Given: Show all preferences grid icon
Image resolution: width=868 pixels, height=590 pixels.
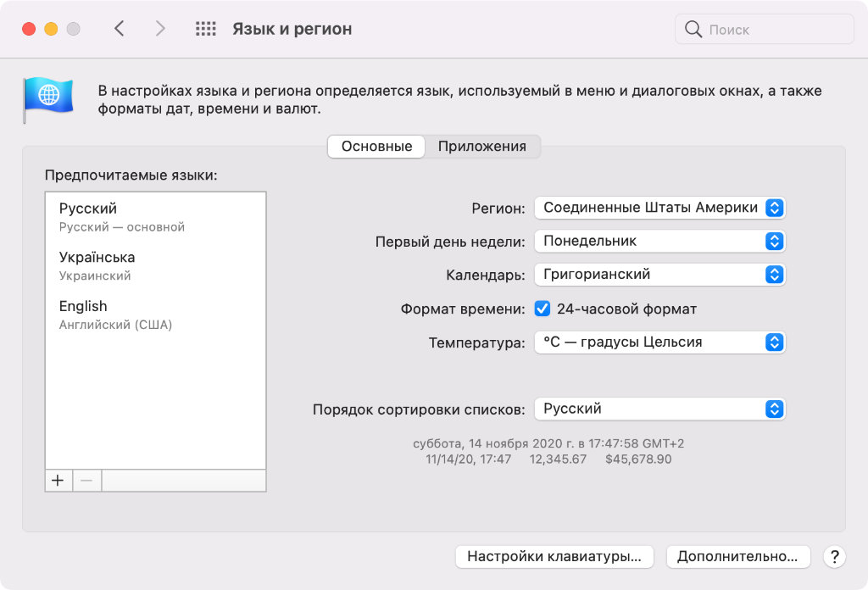Looking at the screenshot, I should click(206, 29).
